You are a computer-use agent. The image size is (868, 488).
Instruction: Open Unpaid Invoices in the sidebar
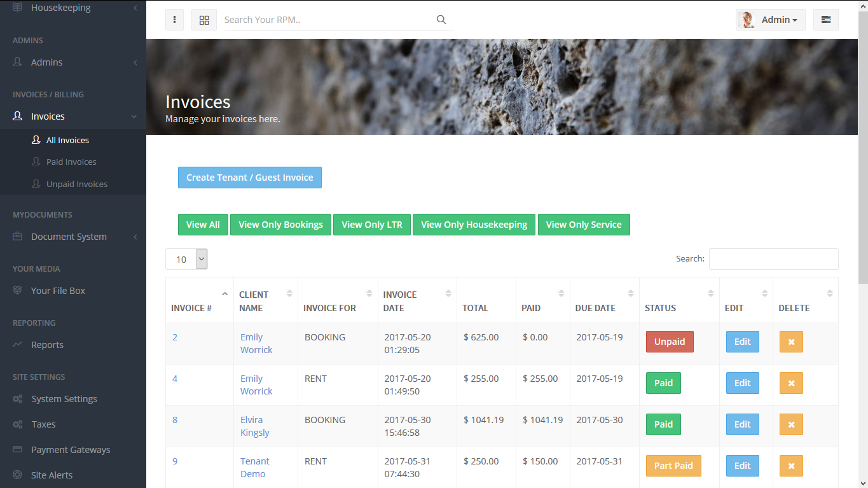pyautogui.click(x=77, y=184)
